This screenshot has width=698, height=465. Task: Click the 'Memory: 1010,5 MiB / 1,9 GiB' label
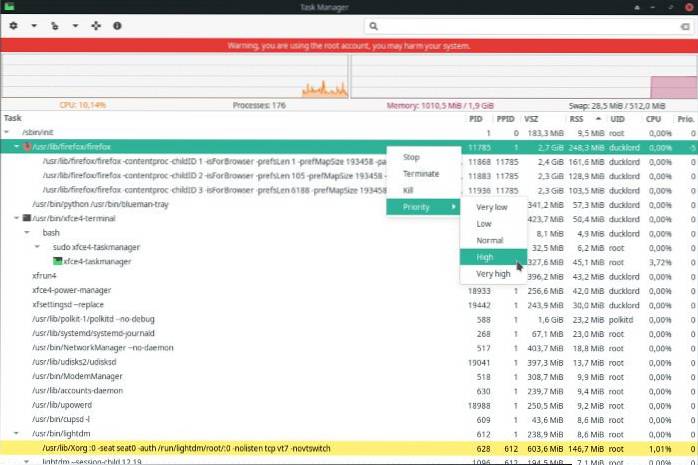(440, 105)
